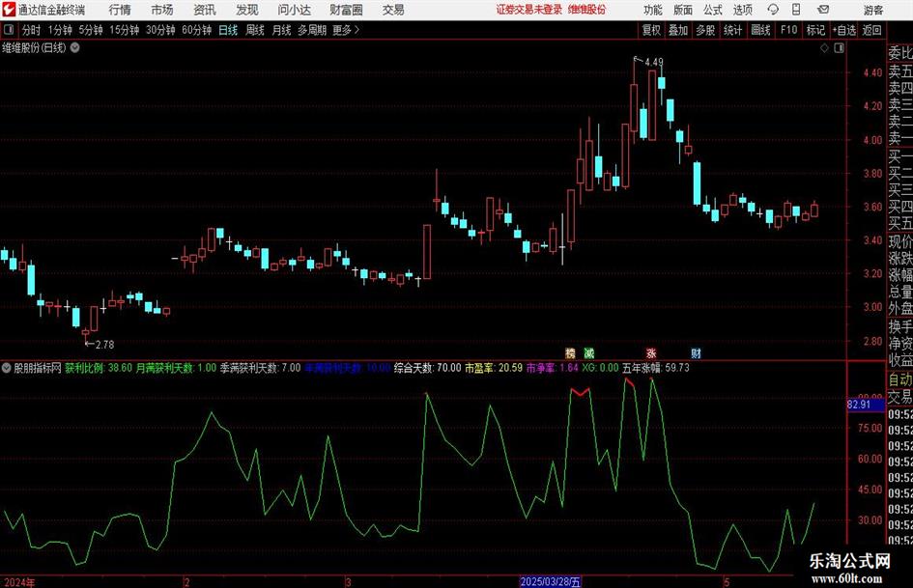Open the 交易 menu
This screenshot has width=913, height=588.
coord(393,10)
